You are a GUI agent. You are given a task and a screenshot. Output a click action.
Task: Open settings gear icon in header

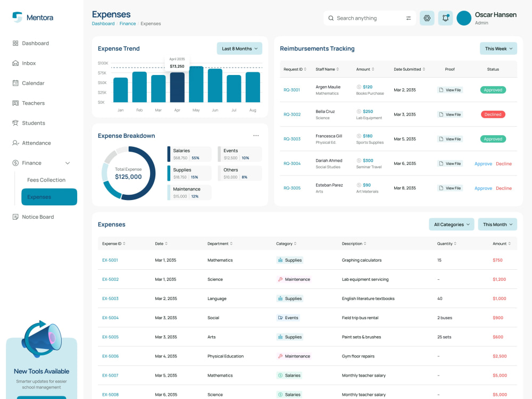427,18
